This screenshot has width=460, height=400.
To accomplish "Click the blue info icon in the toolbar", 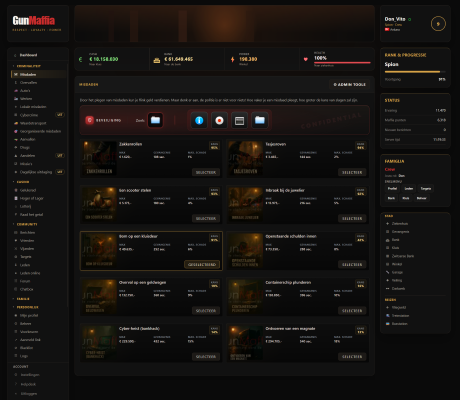I will pyautogui.click(x=199, y=120).
